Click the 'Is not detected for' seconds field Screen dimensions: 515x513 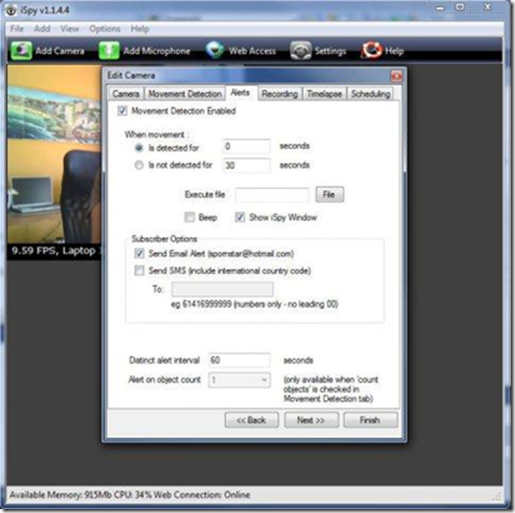pos(247,165)
